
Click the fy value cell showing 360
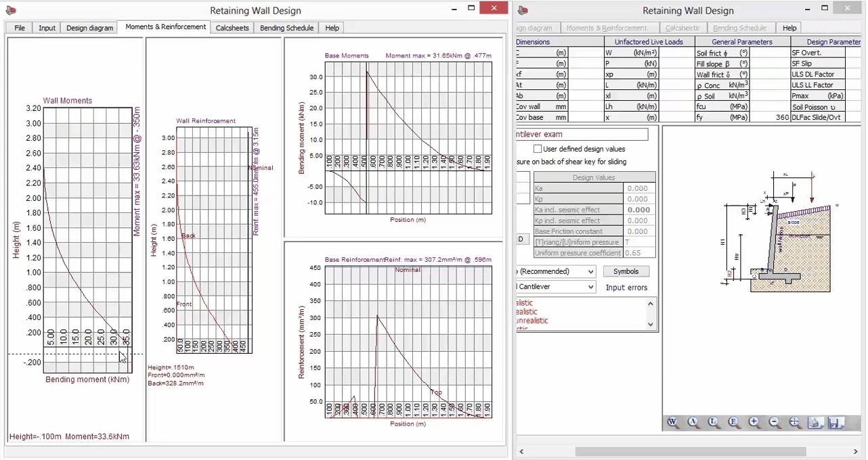[769, 118]
